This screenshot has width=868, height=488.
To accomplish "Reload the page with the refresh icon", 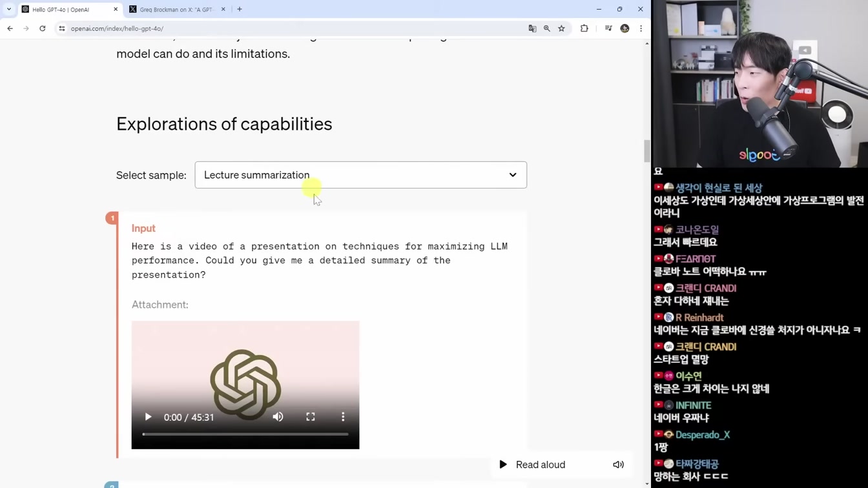I will pos(43,28).
